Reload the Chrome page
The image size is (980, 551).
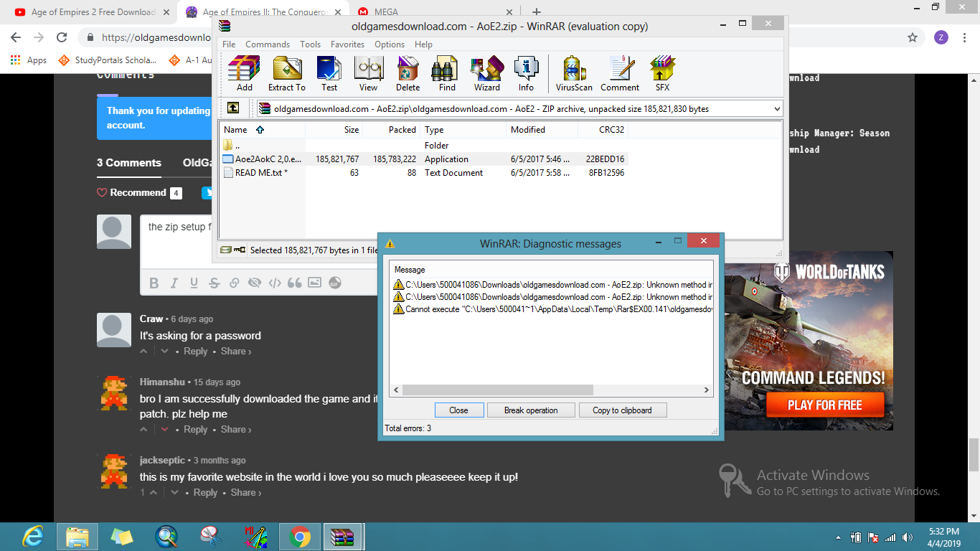pyautogui.click(x=62, y=37)
